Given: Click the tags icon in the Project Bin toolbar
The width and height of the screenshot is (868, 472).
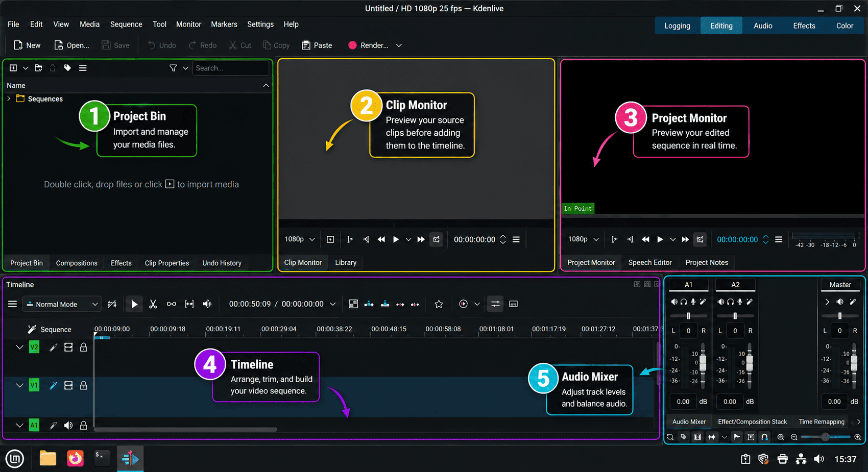Looking at the screenshot, I should [x=67, y=68].
